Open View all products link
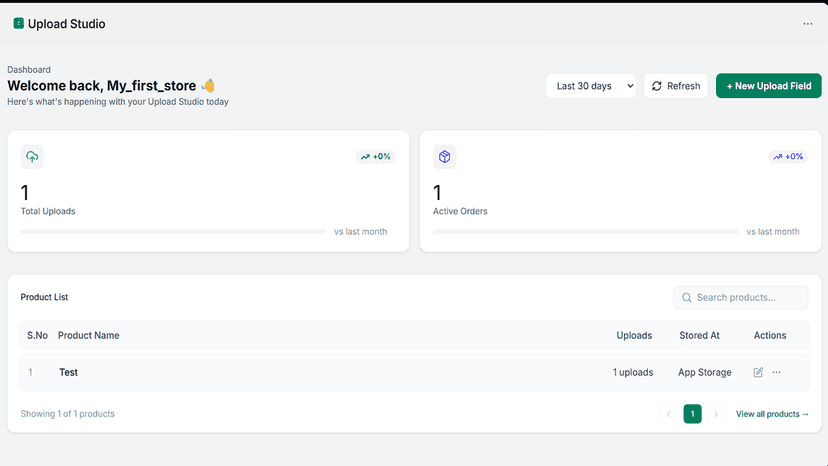828x466 pixels. click(x=772, y=414)
